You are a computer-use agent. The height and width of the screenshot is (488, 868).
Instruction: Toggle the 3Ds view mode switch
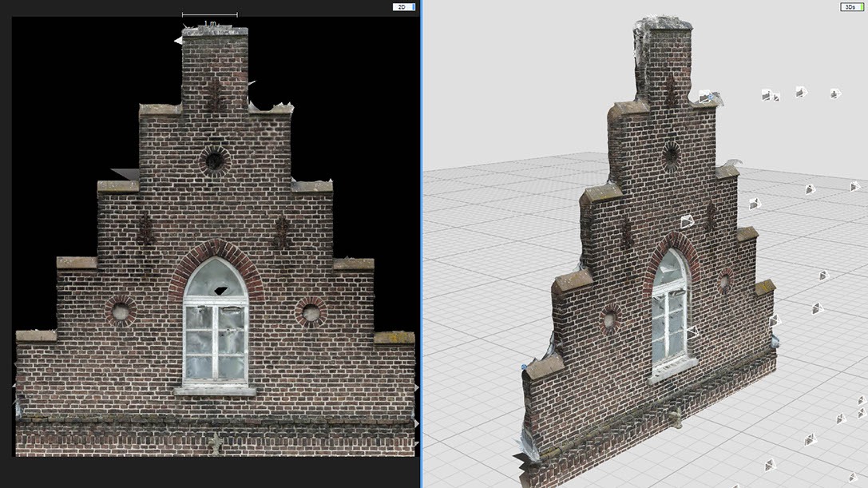pyautogui.click(x=851, y=6)
